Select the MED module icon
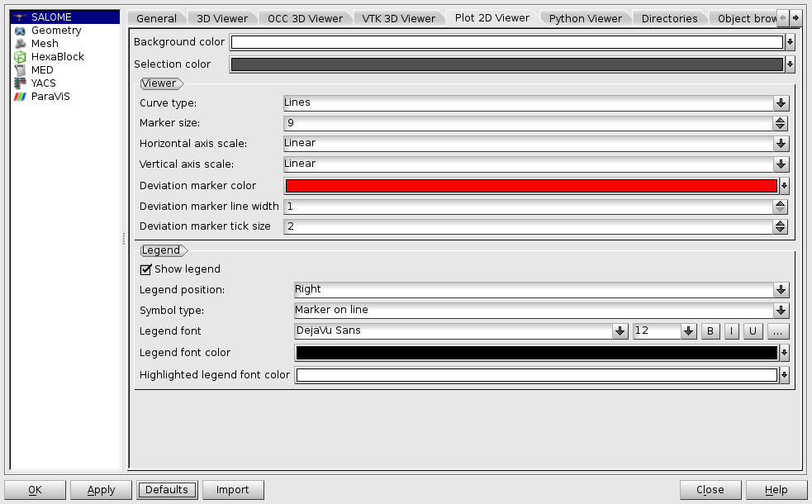812x504 pixels. tap(18, 69)
